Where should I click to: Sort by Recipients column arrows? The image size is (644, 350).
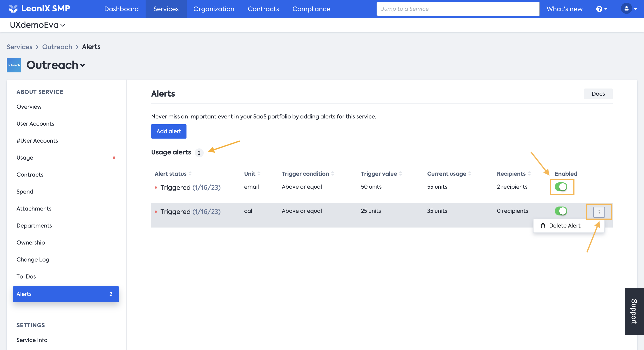pos(529,174)
